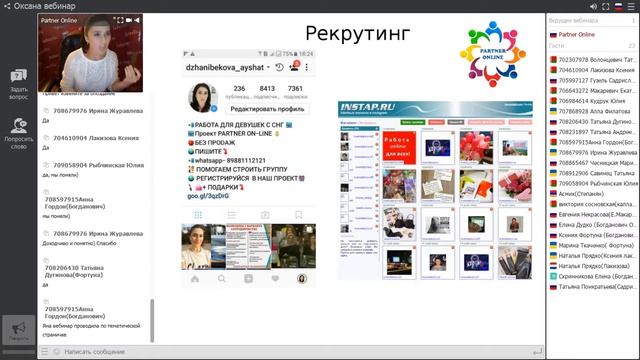
Task: Select guest 'Скринникова Елена (Богдан...'
Action: [593, 276]
